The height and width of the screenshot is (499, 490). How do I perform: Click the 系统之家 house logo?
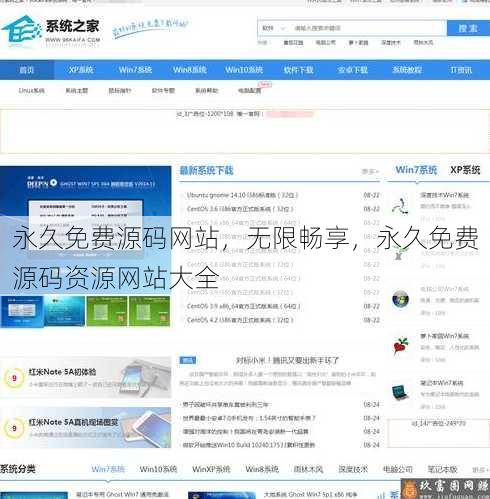22,31
